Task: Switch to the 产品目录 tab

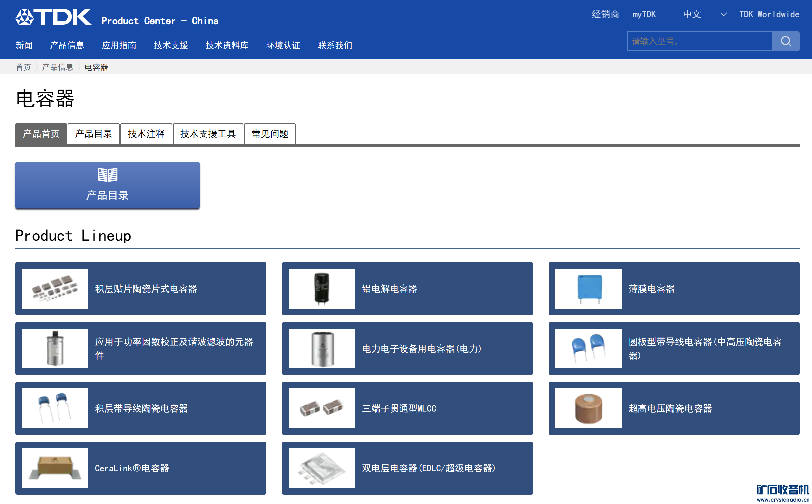Action: (93, 134)
